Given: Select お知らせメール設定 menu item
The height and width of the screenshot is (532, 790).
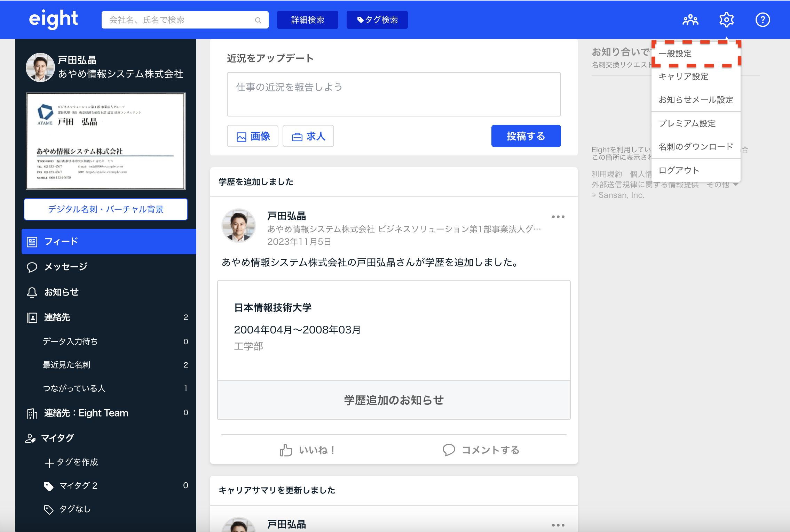Looking at the screenshot, I should 696,100.
